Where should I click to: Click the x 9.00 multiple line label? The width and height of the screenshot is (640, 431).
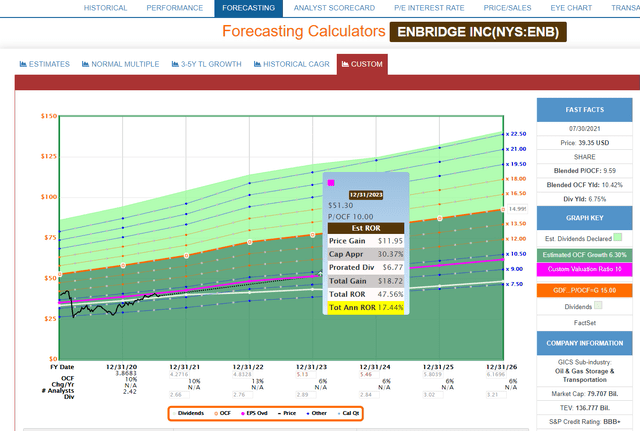514,269
